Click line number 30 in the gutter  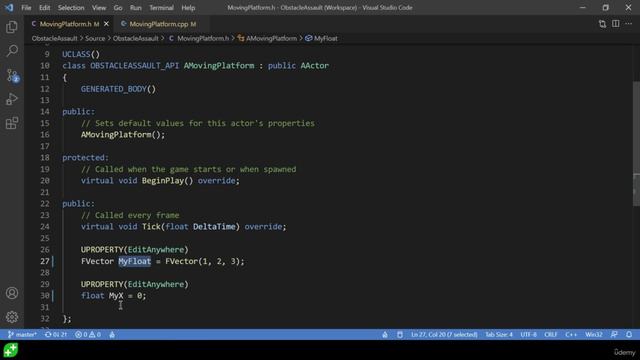coord(44,296)
